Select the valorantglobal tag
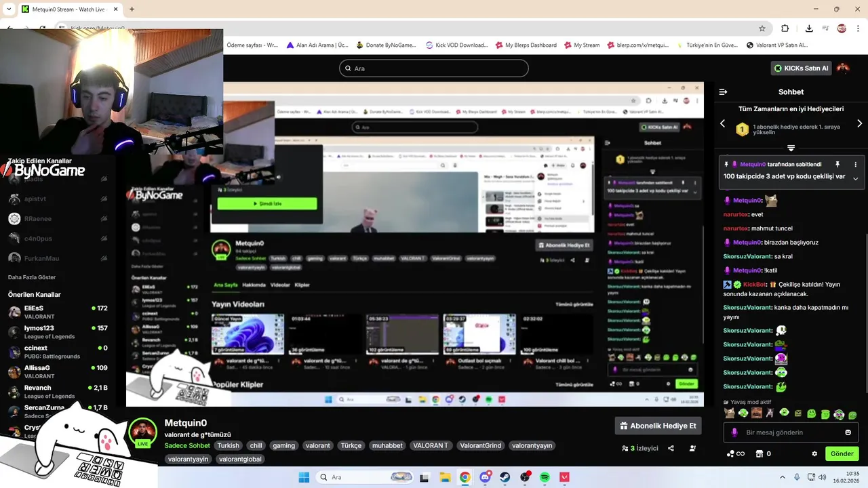The height and width of the screenshot is (488, 868). (x=240, y=459)
